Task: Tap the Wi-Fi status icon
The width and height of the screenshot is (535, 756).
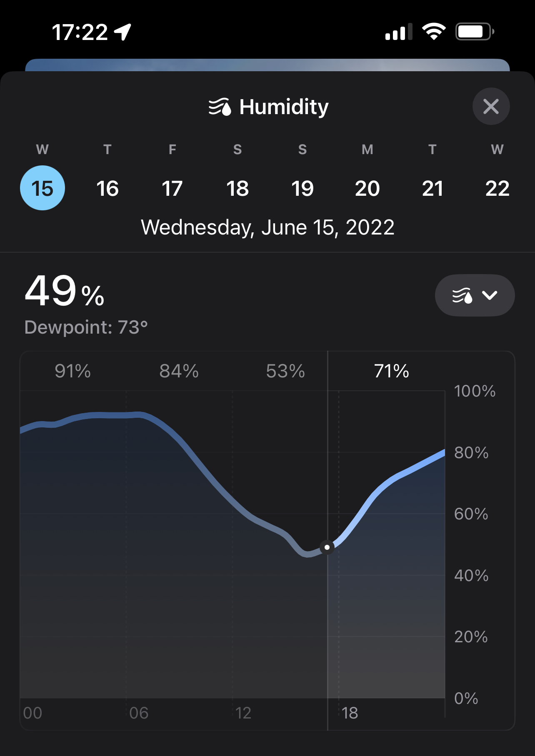Action: pos(434,32)
